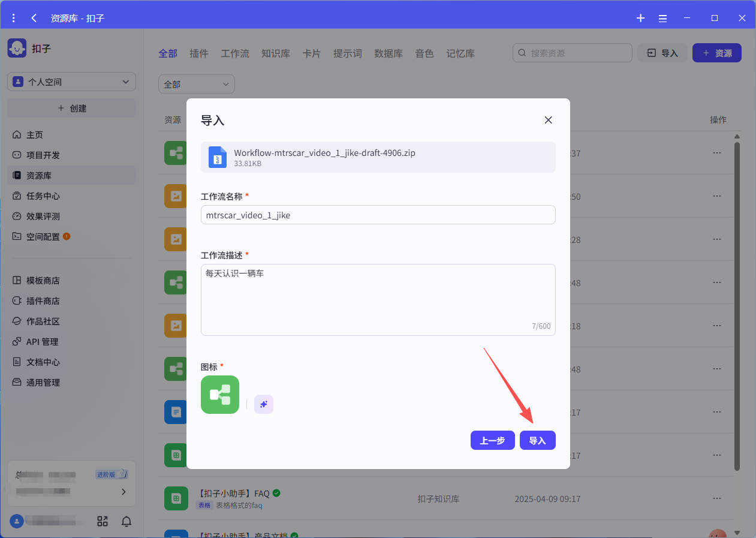Open the hamburger menu in title bar
This screenshot has height=538, width=756.
point(662,18)
